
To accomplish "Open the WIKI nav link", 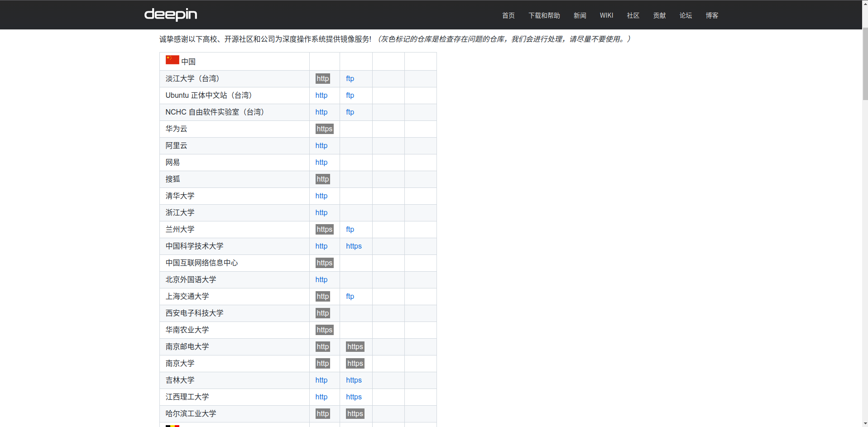I will point(606,15).
